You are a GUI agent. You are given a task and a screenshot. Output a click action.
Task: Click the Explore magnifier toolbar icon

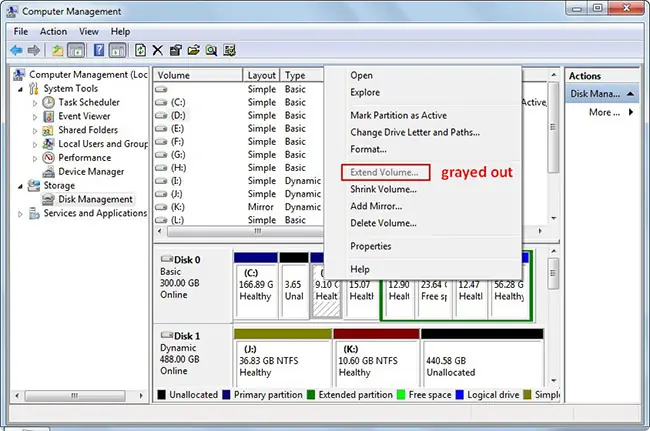coord(211,51)
